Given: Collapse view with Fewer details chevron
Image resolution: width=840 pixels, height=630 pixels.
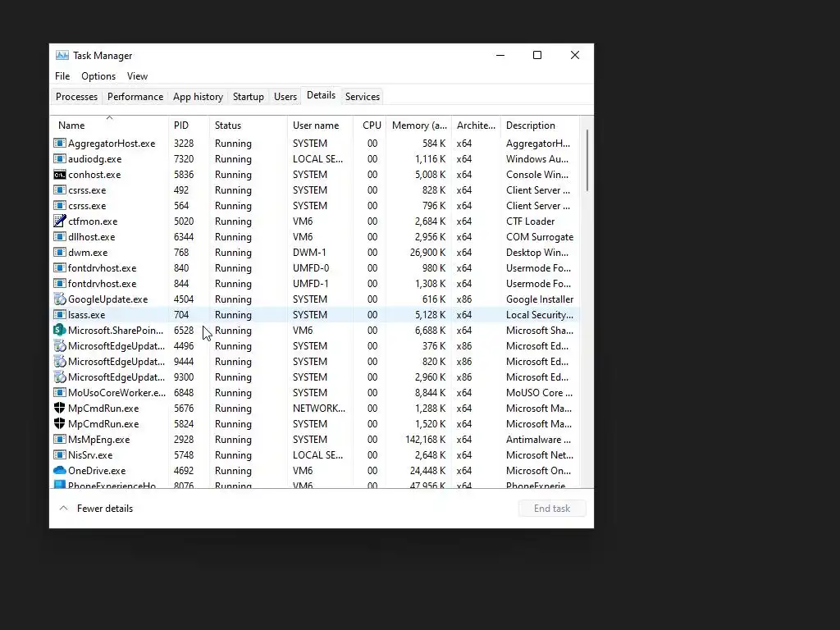Looking at the screenshot, I should (63, 508).
